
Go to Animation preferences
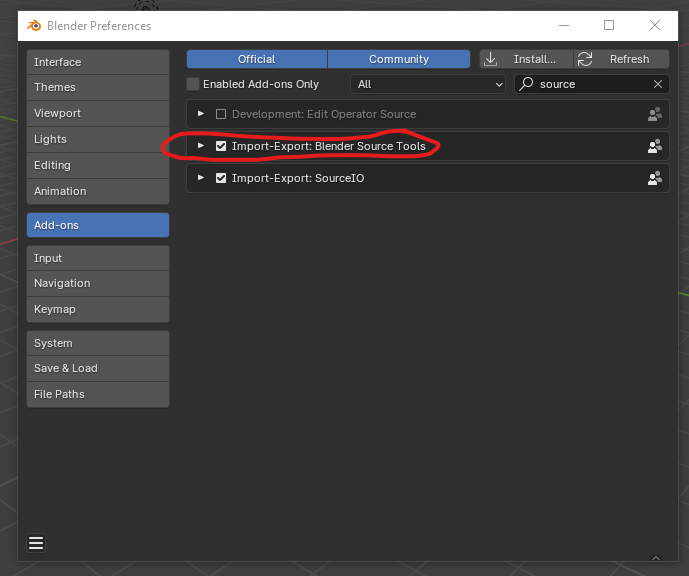point(98,191)
